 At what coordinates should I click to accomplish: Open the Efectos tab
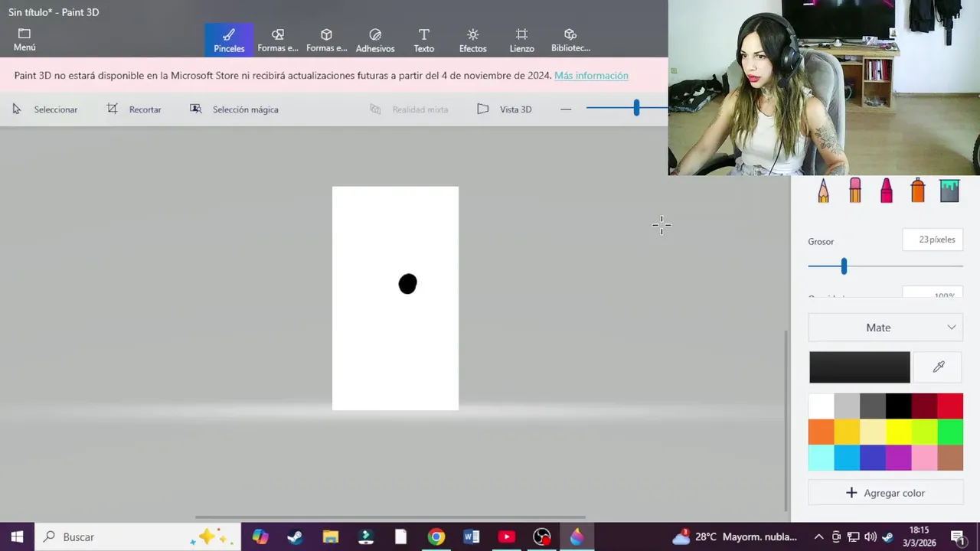pos(472,40)
